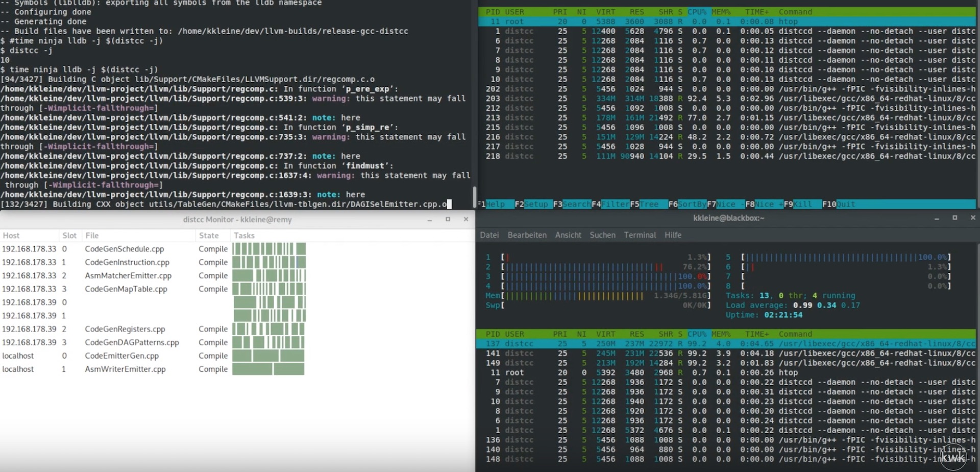Sort distcc Monitor by State column

point(208,235)
